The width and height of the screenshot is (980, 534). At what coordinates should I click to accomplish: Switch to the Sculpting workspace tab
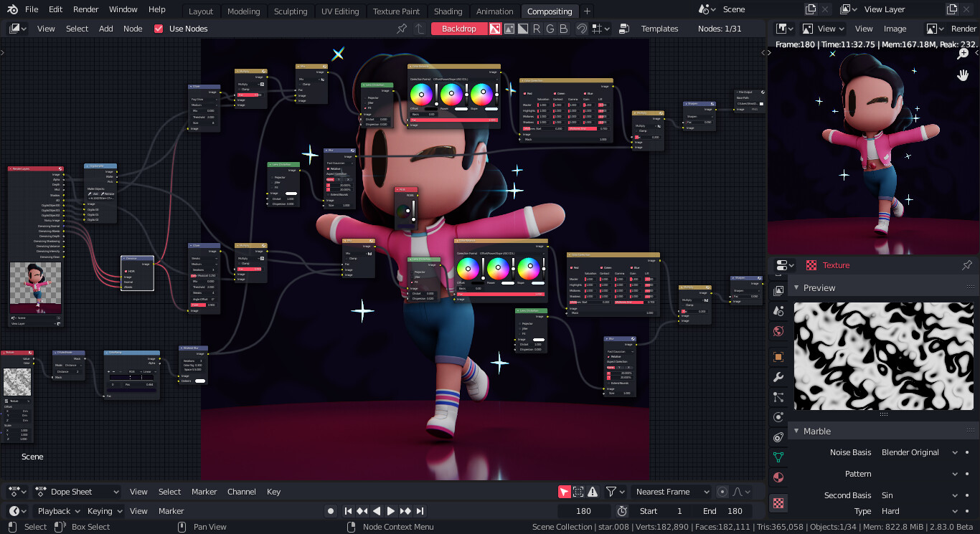(291, 11)
